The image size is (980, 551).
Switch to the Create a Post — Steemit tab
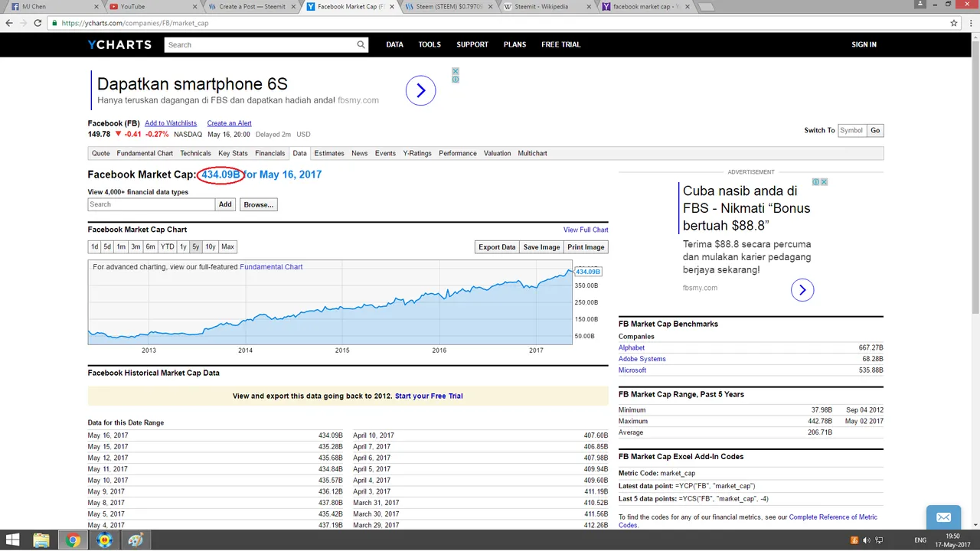(252, 7)
